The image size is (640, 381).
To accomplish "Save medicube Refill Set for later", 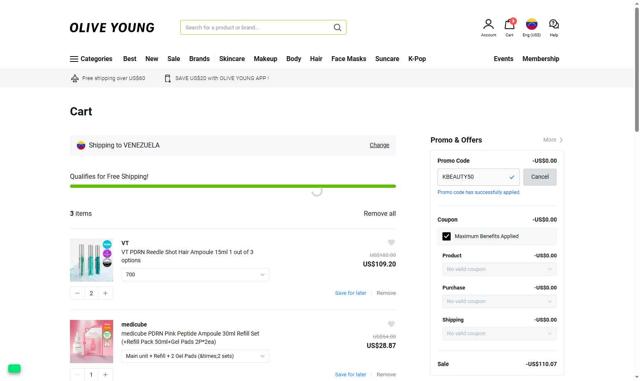I will click(350, 374).
